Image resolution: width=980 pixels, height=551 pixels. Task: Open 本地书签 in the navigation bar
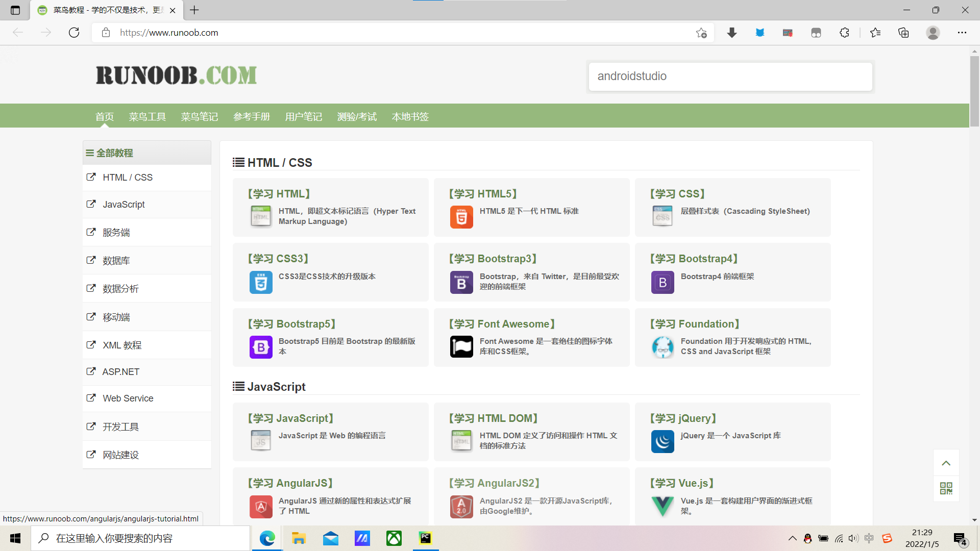click(x=410, y=117)
